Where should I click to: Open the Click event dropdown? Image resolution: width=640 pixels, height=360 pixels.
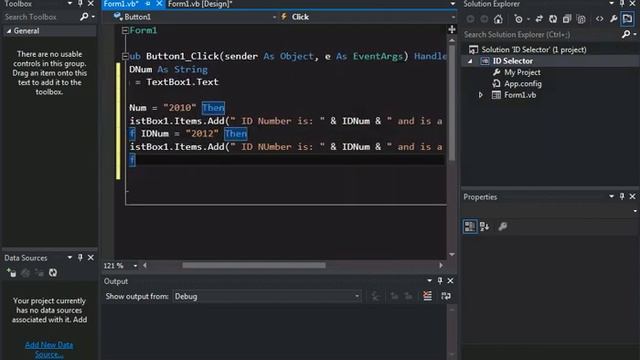[x=453, y=17]
